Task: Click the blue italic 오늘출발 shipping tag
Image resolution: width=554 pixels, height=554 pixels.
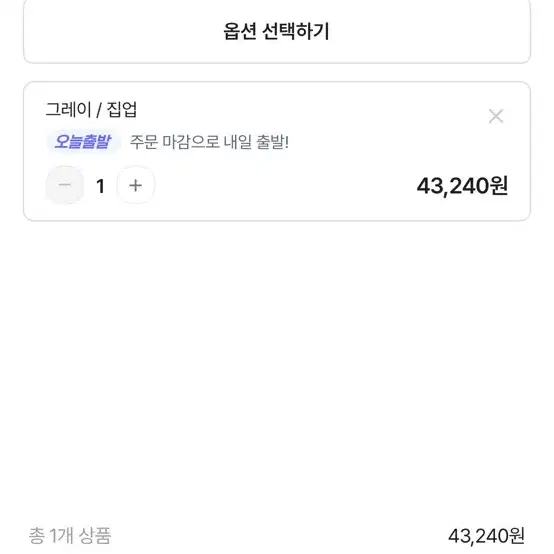Action: (83, 142)
